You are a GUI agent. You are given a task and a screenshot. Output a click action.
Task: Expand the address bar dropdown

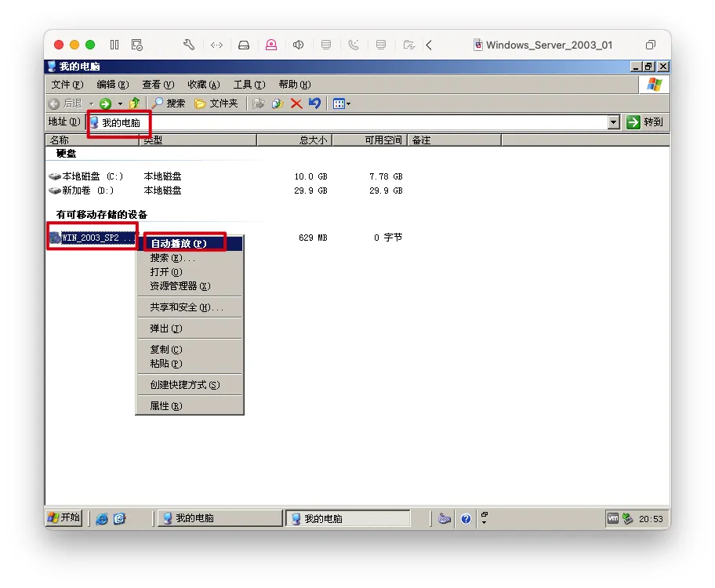tap(614, 122)
